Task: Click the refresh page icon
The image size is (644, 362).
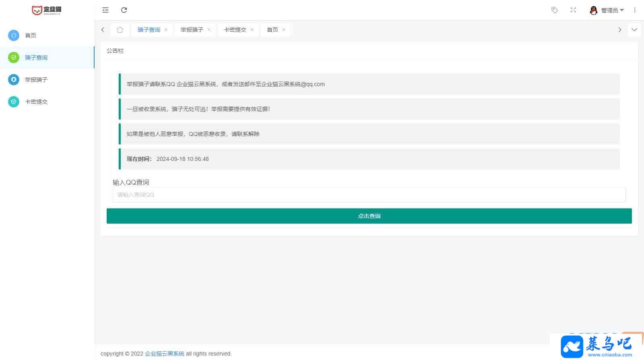Action: pos(124,10)
